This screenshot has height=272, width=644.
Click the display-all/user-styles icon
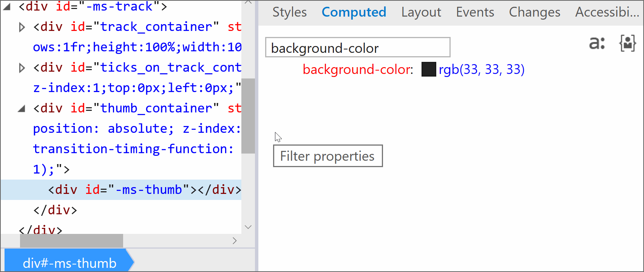(627, 43)
